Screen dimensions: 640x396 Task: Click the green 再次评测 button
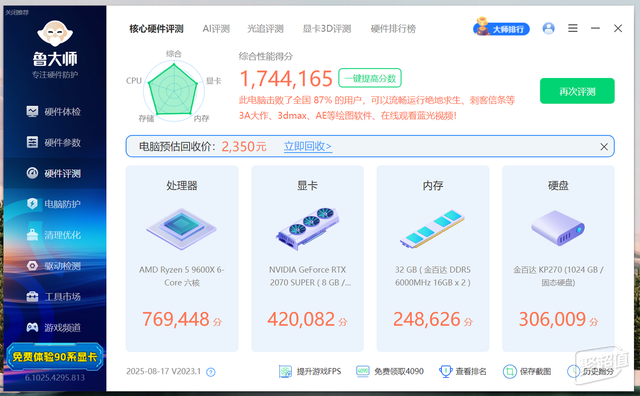click(577, 91)
